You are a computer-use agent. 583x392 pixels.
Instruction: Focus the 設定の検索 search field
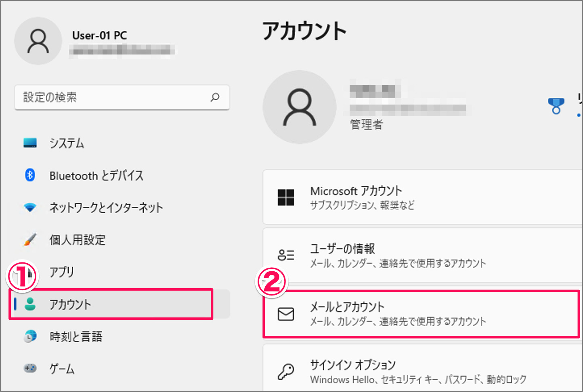tap(122, 97)
